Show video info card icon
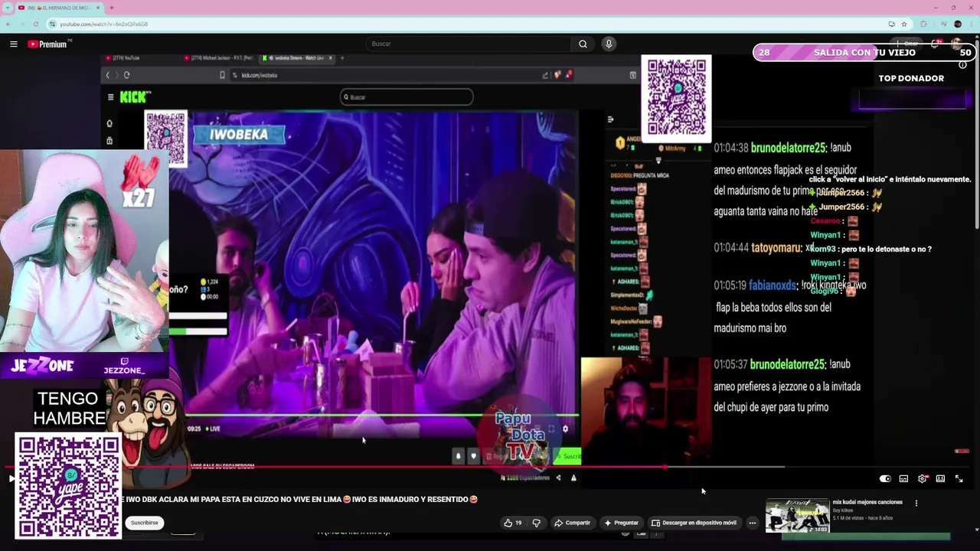 coord(962,65)
